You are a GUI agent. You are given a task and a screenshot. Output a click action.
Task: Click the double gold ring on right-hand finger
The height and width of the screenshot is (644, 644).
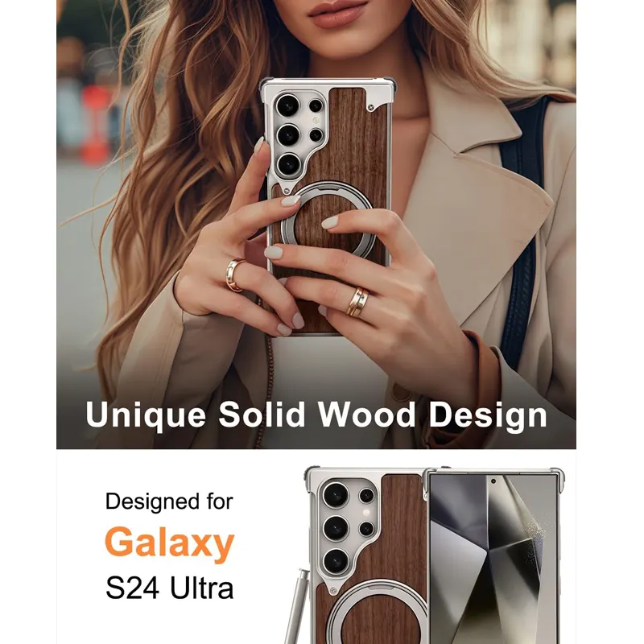coord(357,303)
